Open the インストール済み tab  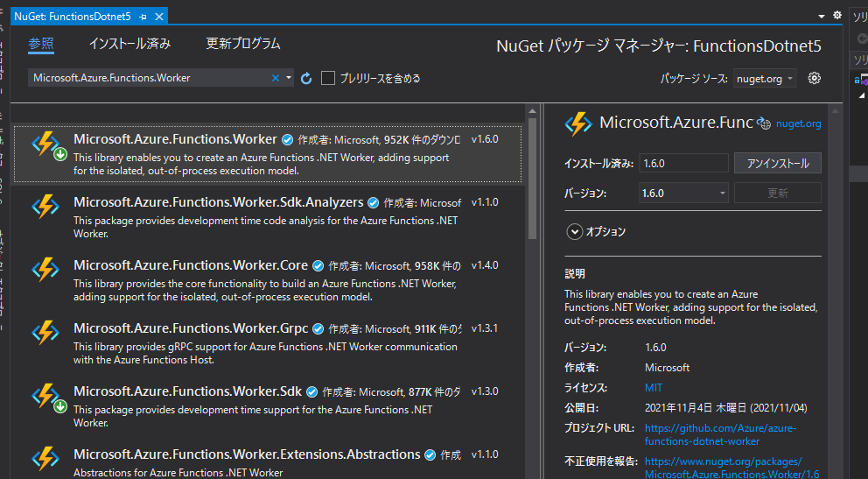tap(130, 44)
